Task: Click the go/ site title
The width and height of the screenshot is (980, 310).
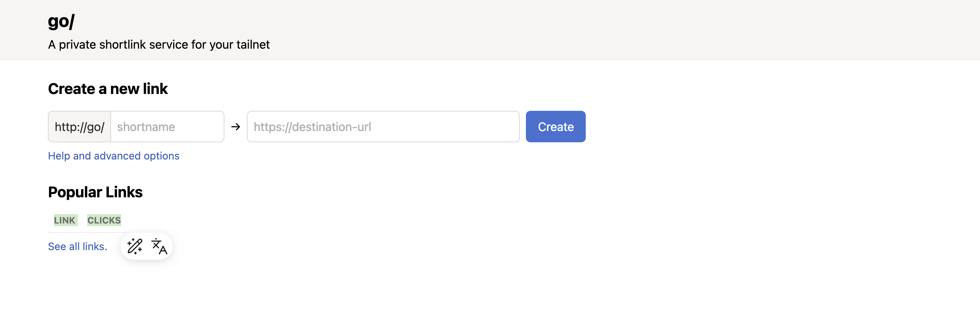Action: pos(61,21)
